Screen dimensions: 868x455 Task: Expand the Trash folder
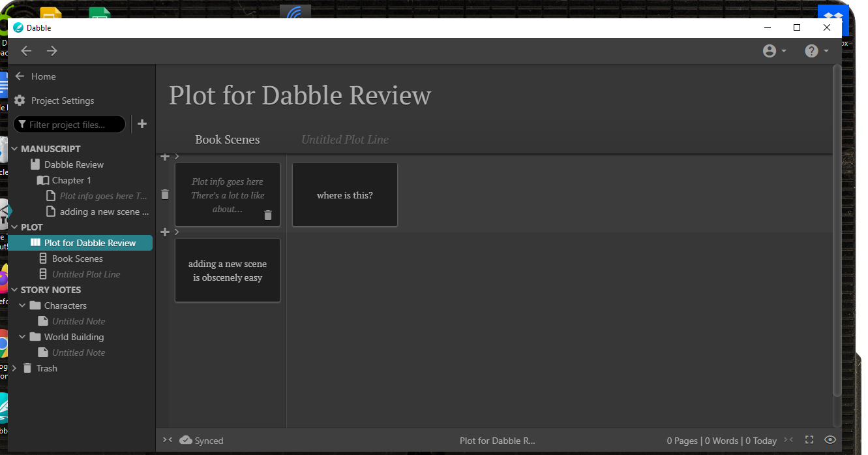pyautogui.click(x=14, y=368)
